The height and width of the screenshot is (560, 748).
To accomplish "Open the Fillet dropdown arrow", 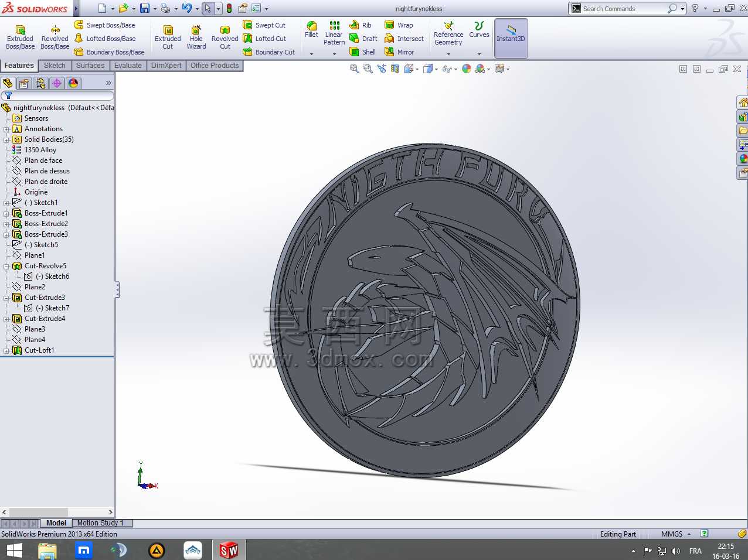I will pyautogui.click(x=311, y=54).
